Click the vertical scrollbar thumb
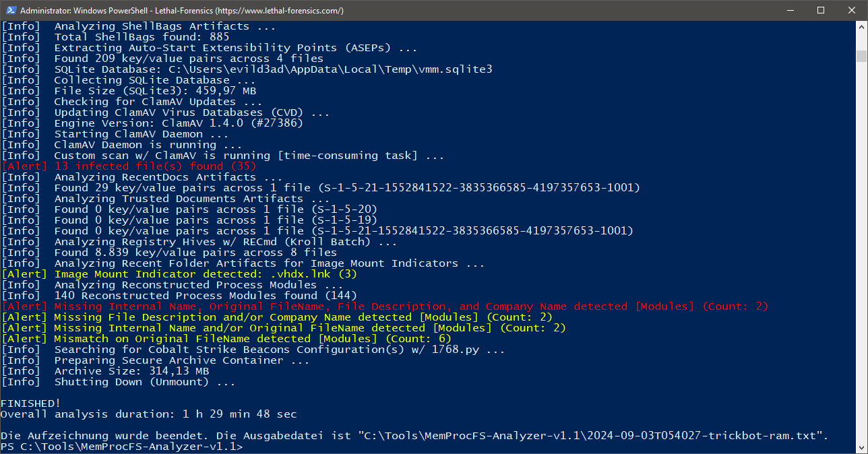 tap(861, 55)
